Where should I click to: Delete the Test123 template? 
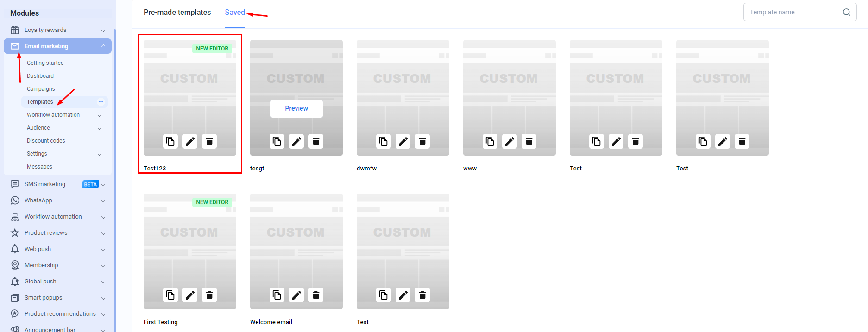click(x=209, y=141)
